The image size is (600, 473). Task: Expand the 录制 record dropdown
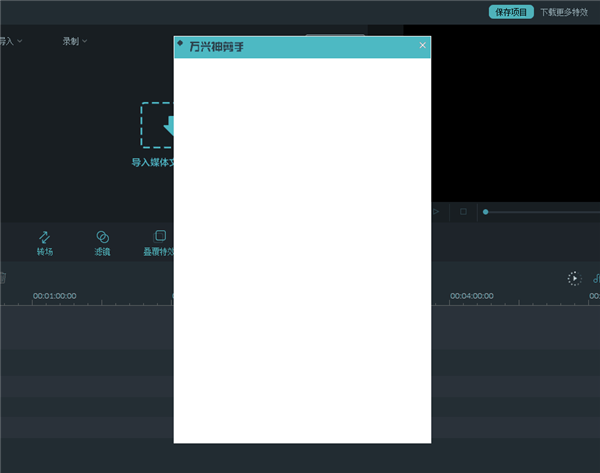tap(75, 41)
